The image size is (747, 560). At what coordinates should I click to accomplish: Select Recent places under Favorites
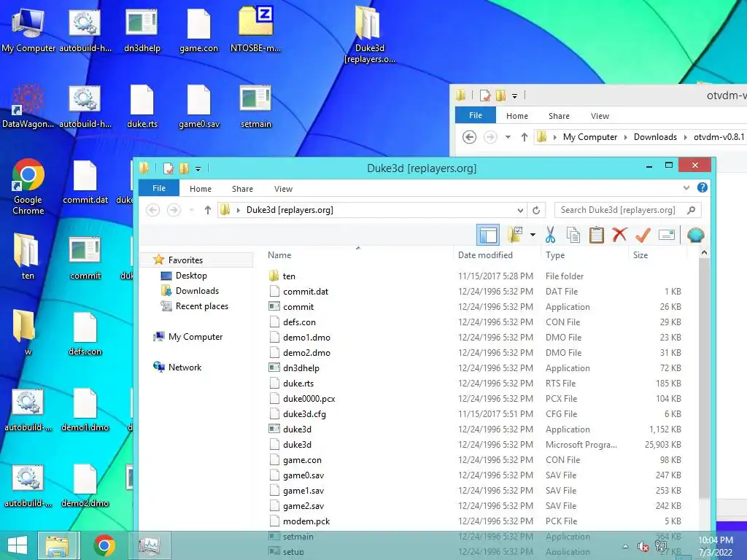(x=201, y=306)
